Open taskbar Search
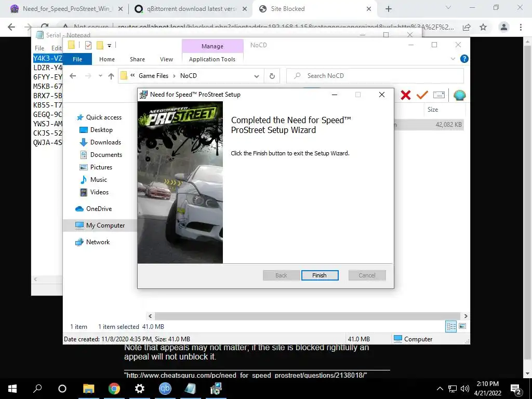Image resolution: width=532 pixels, height=399 pixels. pyautogui.click(x=37, y=389)
